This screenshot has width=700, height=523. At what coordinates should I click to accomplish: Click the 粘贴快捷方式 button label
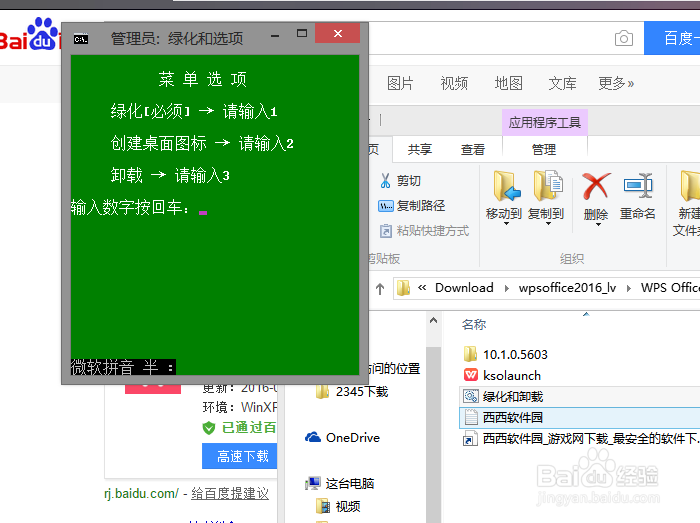pos(433,231)
